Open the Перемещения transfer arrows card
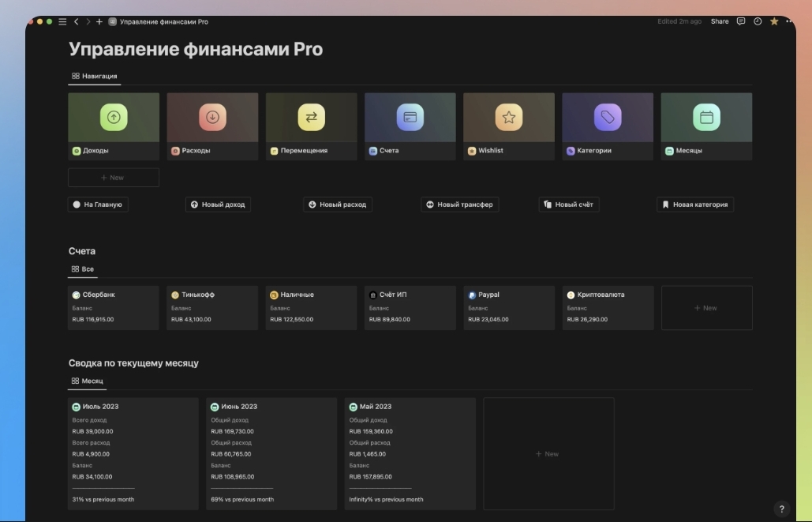812x522 pixels. (311, 117)
